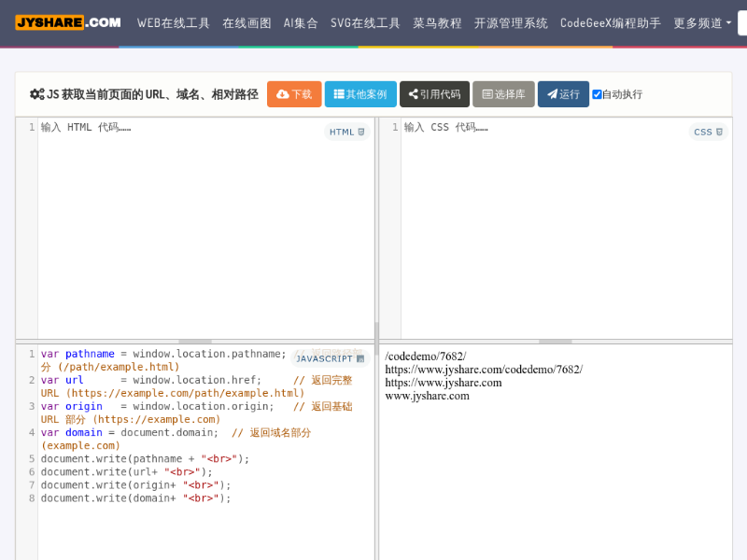Expand the 更多频道 dropdown menu
The width and height of the screenshot is (747, 560).
click(x=702, y=22)
